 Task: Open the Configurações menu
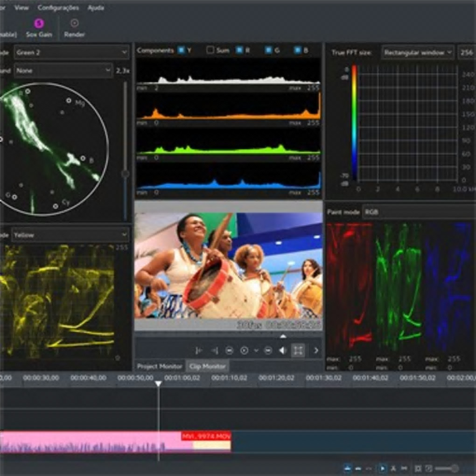[58, 8]
